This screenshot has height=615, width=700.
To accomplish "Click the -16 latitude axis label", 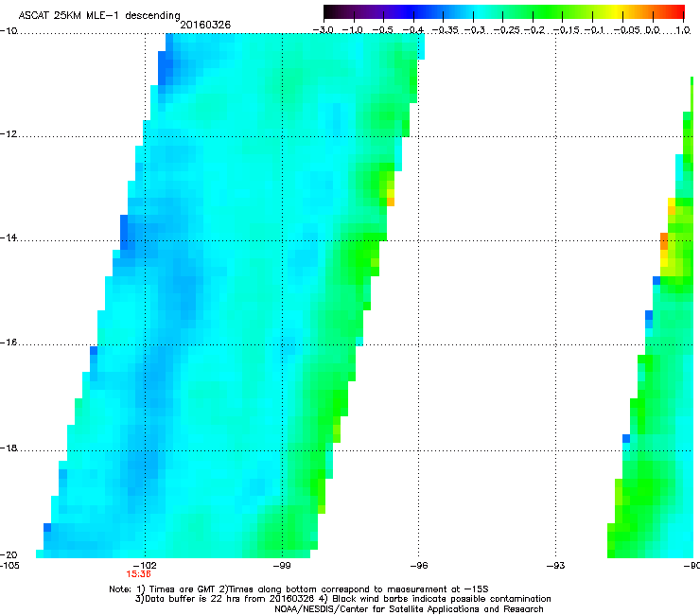I will [x=9, y=343].
